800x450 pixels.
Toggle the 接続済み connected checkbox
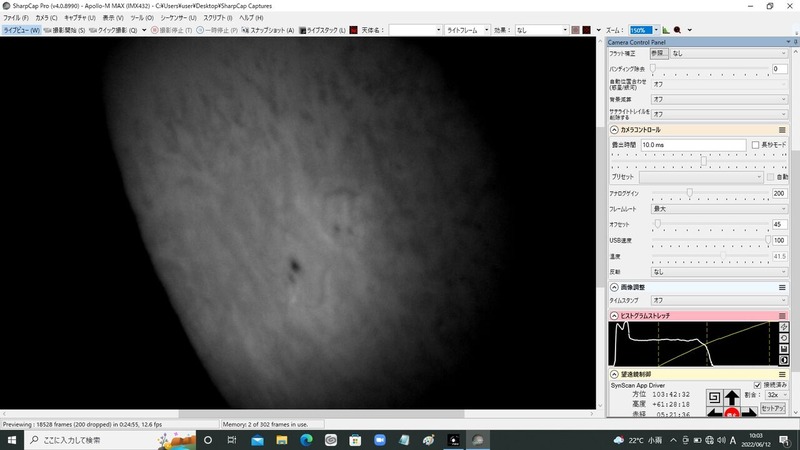[x=757, y=385]
